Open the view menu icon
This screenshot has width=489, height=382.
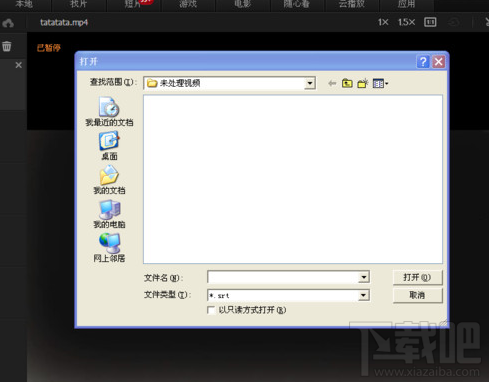click(380, 83)
